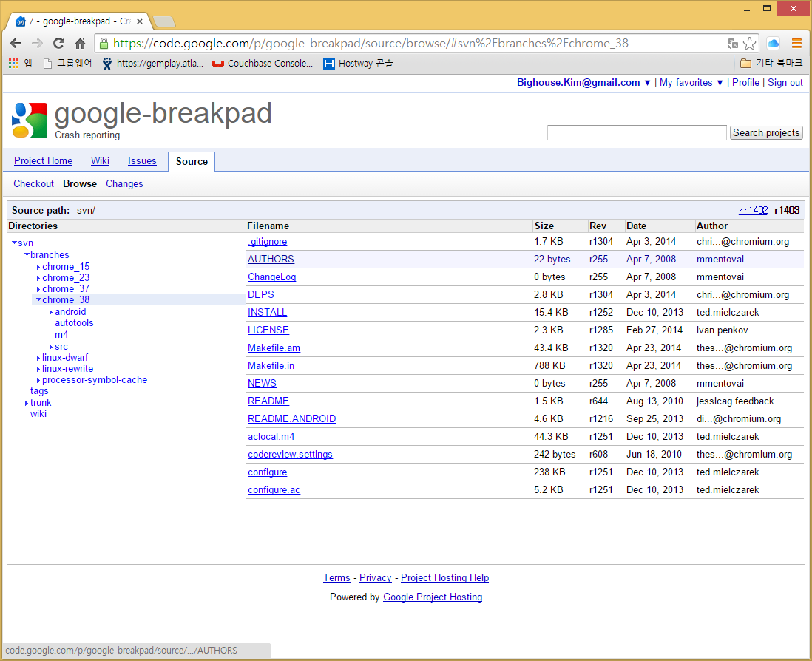The image size is (812, 661).
Task: Expand the trunk folder arrow
Action: click(27, 403)
